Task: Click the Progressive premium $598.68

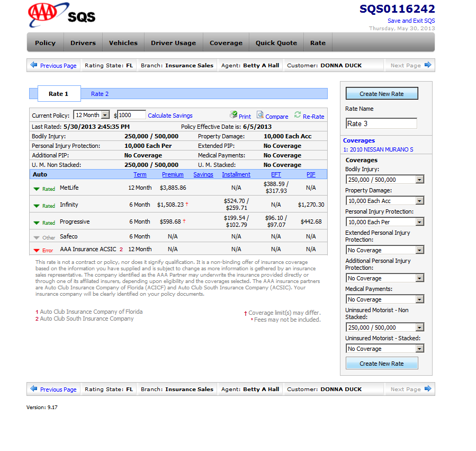Action: pyautogui.click(x=170, y=222)
